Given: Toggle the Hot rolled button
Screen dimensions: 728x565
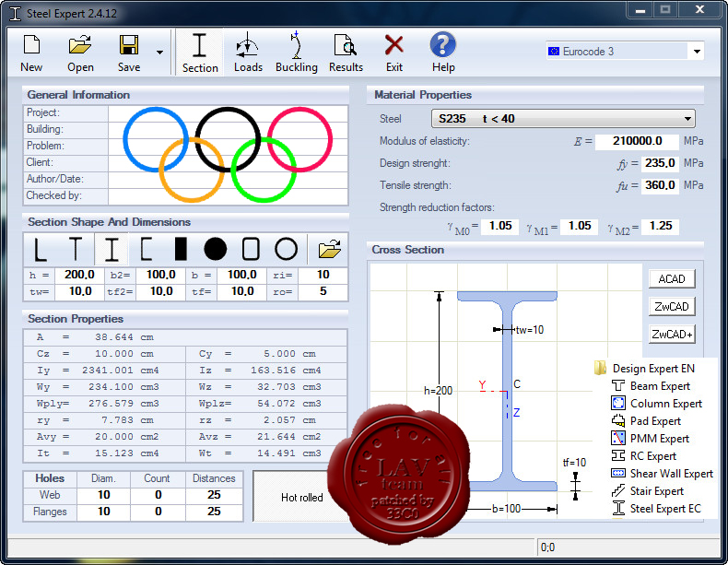Looking at the screenshot, I should point(301,497).
